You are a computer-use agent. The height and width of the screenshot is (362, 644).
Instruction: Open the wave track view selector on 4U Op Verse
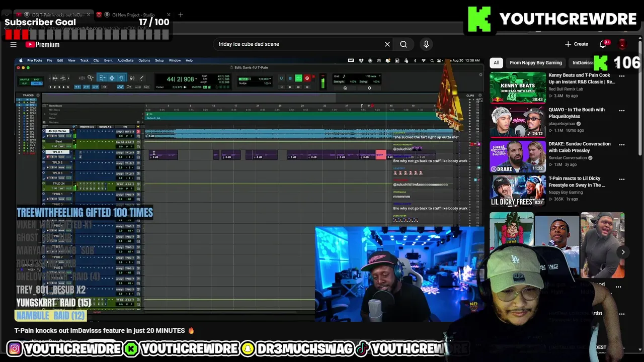tap(61, 136)
